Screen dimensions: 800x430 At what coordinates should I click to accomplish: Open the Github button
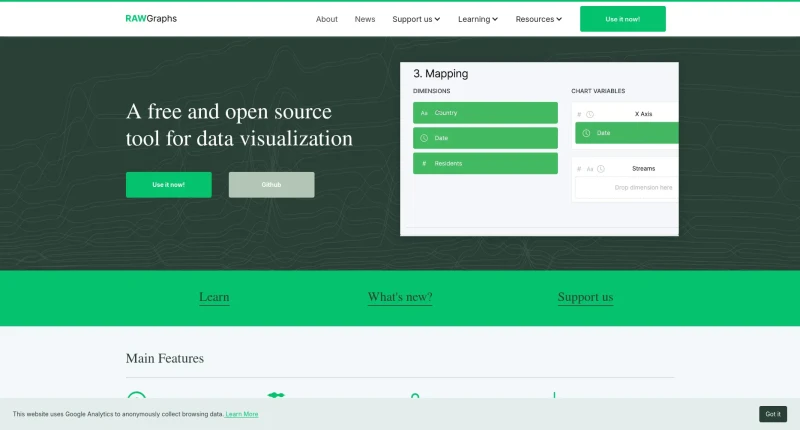(x=271, y=185)
